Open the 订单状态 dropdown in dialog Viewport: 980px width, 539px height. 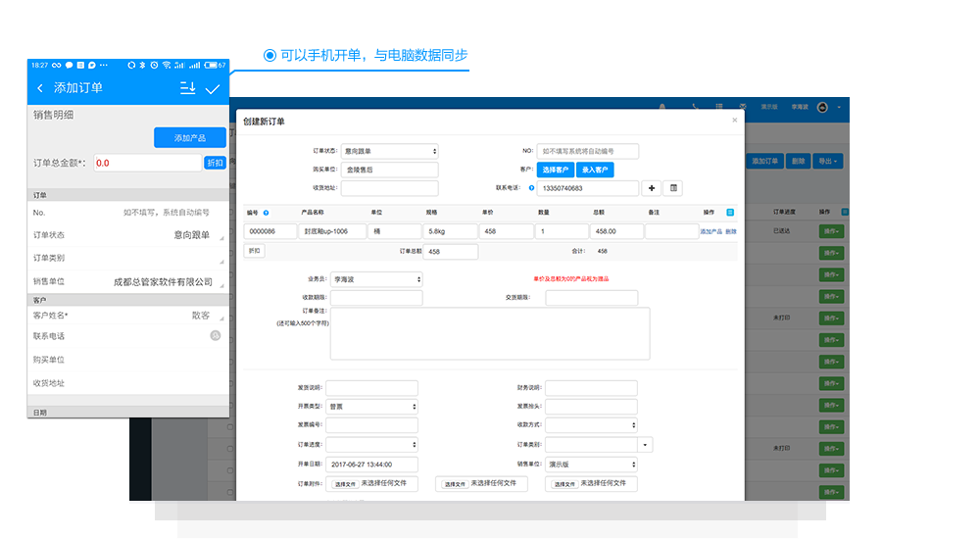(389, 152)
